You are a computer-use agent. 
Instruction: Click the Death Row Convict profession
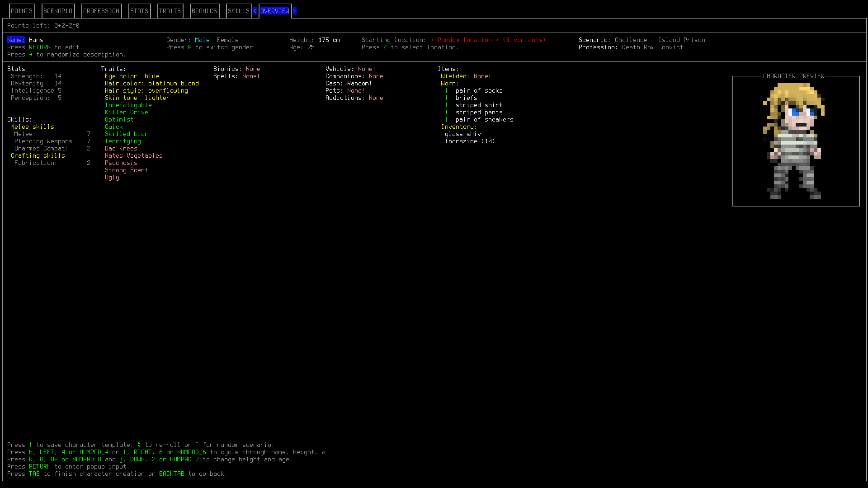click(653, 47)
